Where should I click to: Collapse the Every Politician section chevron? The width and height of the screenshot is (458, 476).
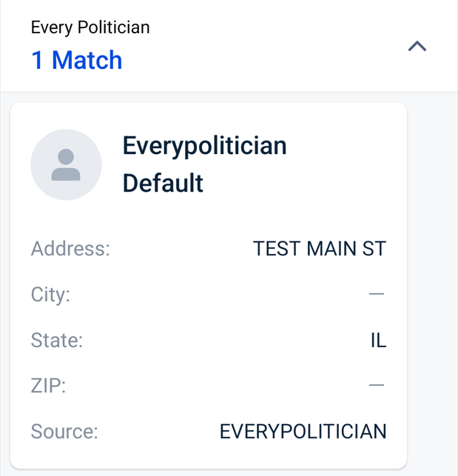(x=417, y=46)
